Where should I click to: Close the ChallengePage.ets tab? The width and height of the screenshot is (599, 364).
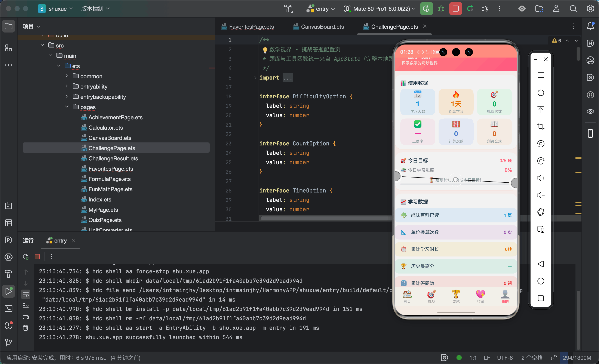click(x=425, y=26)
